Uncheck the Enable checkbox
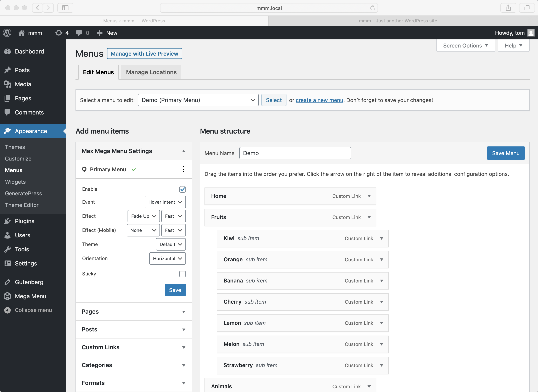 (x=182, y=189)
